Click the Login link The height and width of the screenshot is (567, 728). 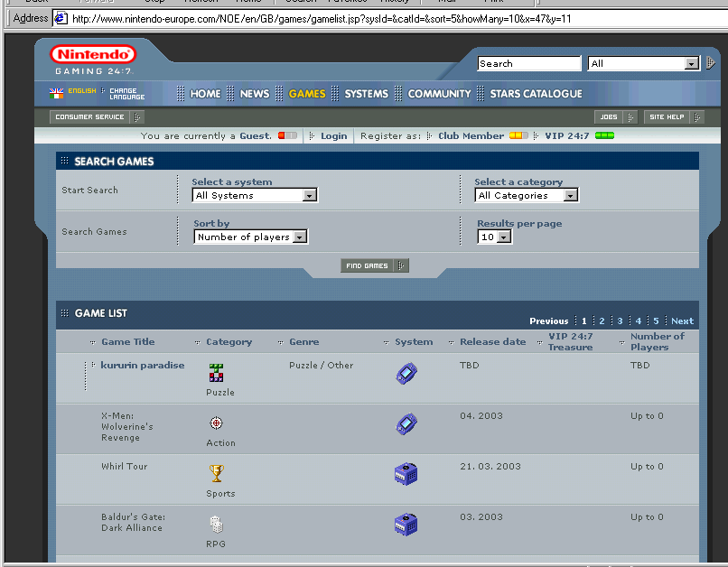[333, 136]
